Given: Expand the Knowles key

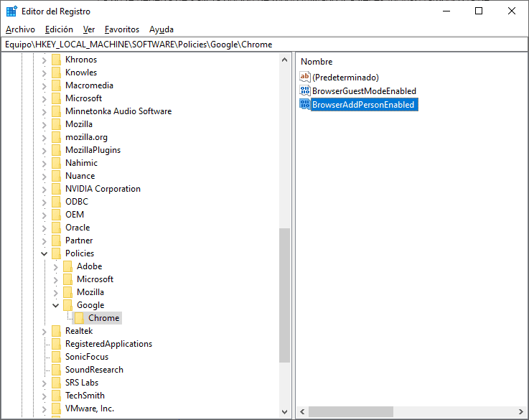Looking at the screenshot, I should [45, 73].
